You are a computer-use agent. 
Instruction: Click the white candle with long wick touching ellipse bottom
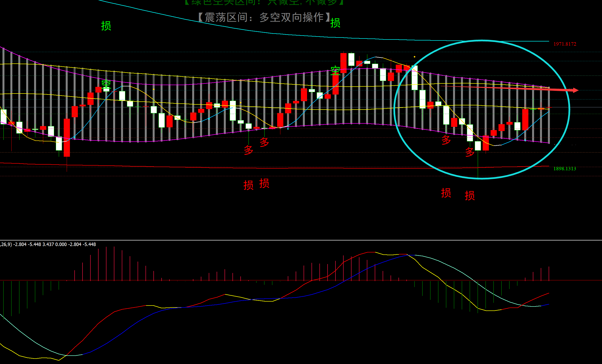[478, 146]
